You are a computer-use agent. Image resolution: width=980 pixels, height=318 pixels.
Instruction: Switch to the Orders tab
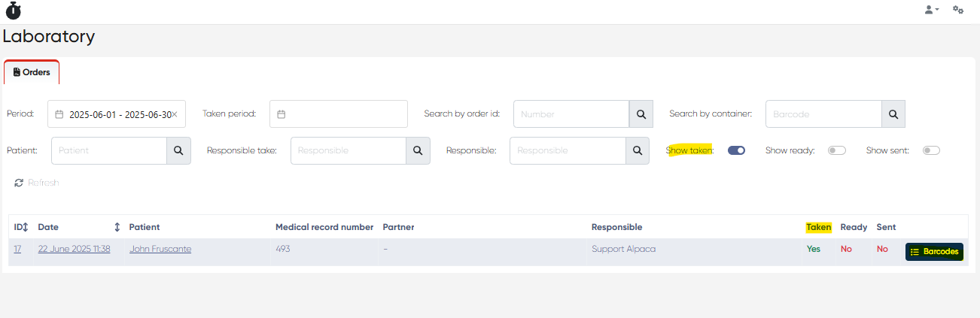click(32, 72)
